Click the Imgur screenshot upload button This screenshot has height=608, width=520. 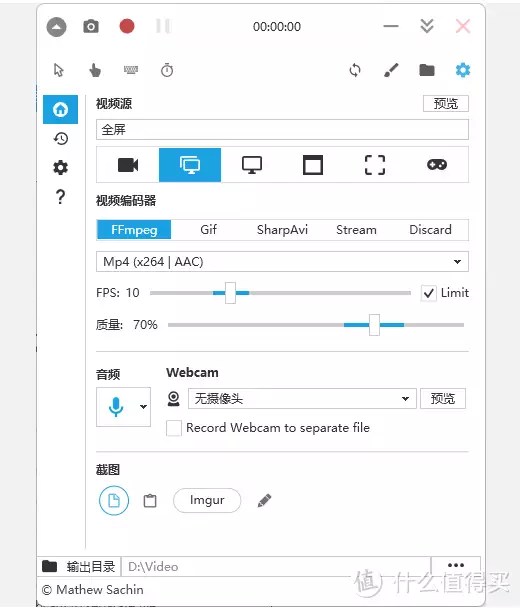207,500
